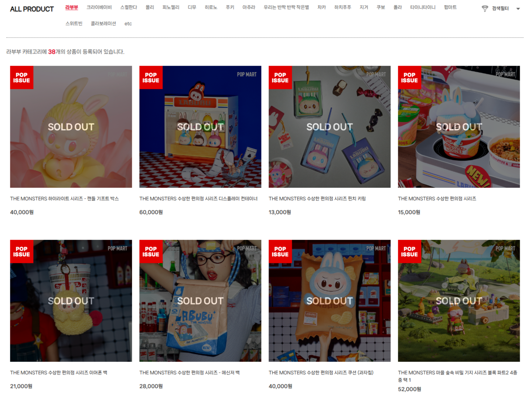Click POP ISSUE badge on 디스플레이 컨테이너
The width and height of the screenshot is (532, 399).
[151, 78]
